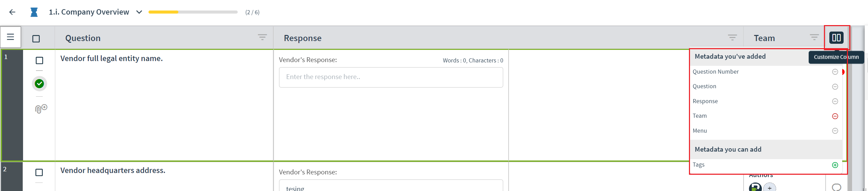Select Response in the metadata list
Image resolution: width=868 pixels, height=191 pixels.
click(705, 101)
